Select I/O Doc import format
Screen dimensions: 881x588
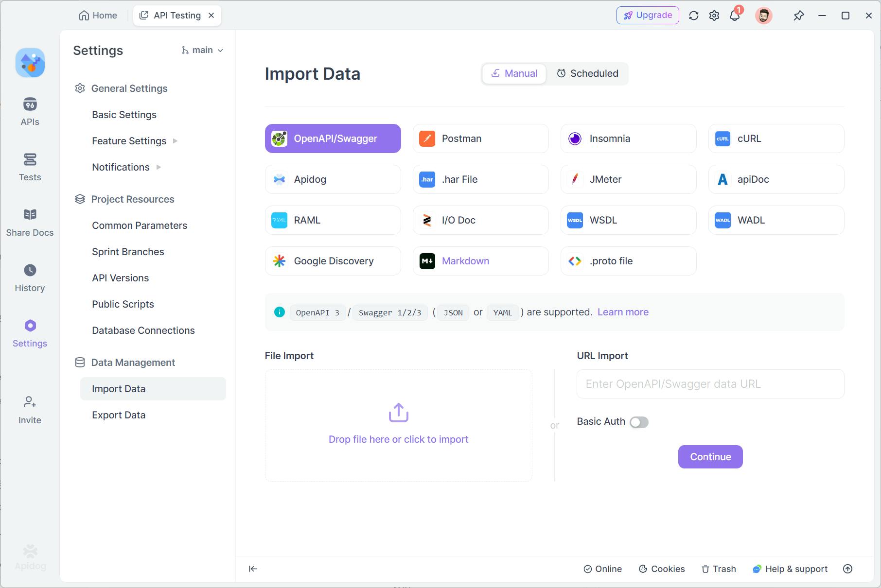(481, 220)
